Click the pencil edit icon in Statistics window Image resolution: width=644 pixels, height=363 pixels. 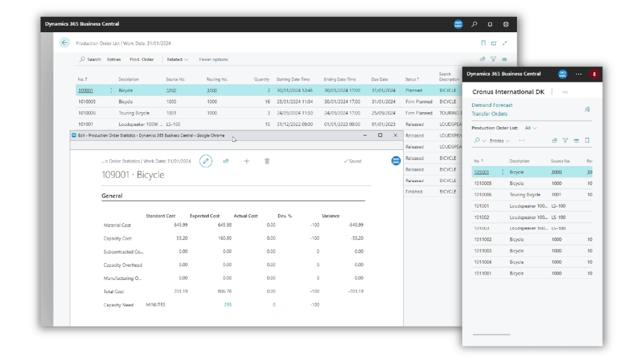[x=206, y=161]
